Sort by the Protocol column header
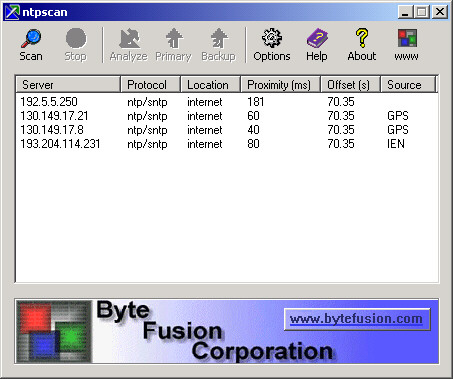The width and height of the screenshot is (453, 379). [150, 85]
